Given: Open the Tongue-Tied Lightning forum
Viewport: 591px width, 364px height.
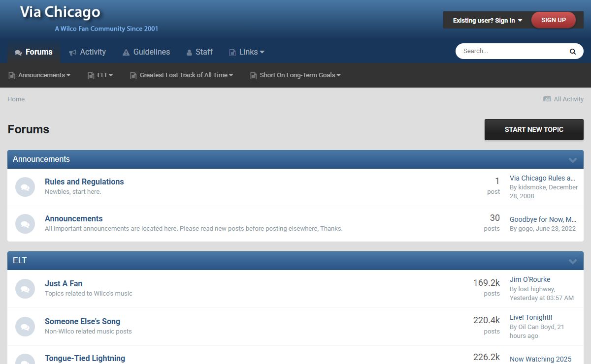Looking at the screenshot, I should pos(85,358).
